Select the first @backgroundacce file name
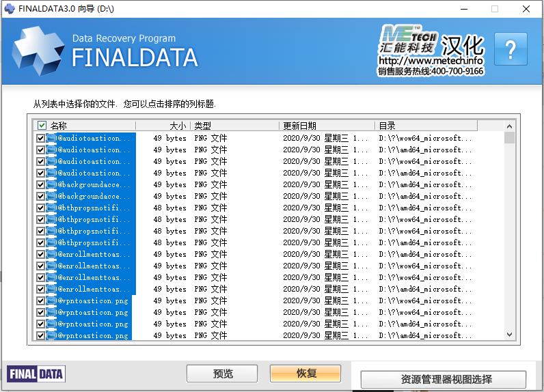Viewport: 544px width, 392px height. 94,184
